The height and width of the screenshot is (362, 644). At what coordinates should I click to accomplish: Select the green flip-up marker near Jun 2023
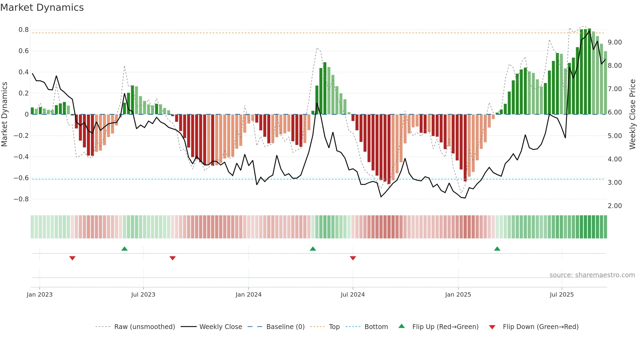coord(125,249)
